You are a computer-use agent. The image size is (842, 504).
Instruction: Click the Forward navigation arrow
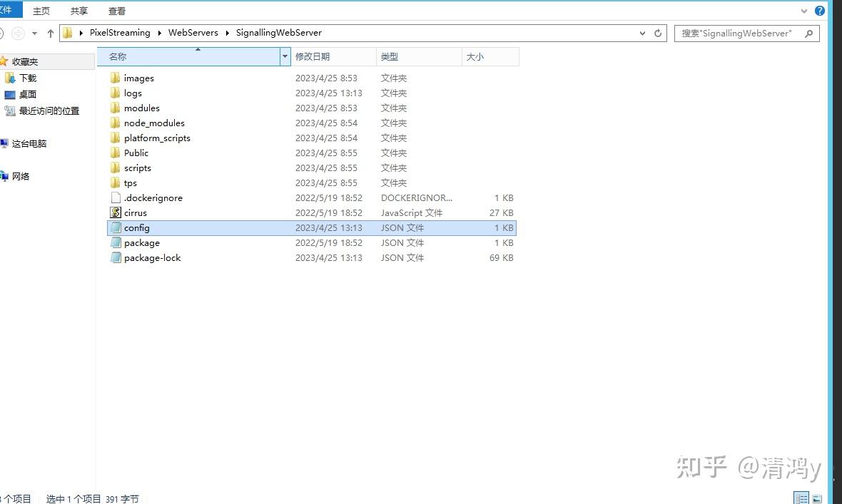[x=19, y=34]
